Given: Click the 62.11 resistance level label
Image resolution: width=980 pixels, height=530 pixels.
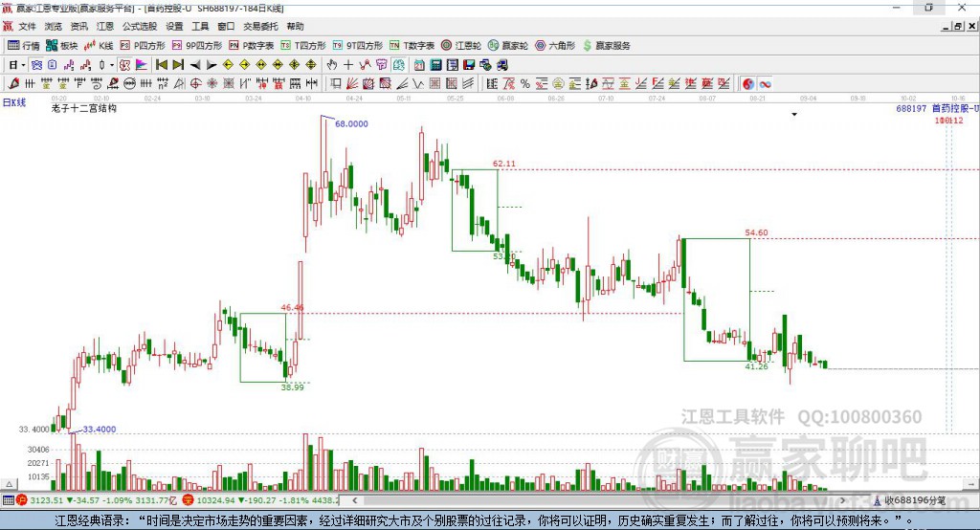Looking at the screenshot, I should 504,164.
